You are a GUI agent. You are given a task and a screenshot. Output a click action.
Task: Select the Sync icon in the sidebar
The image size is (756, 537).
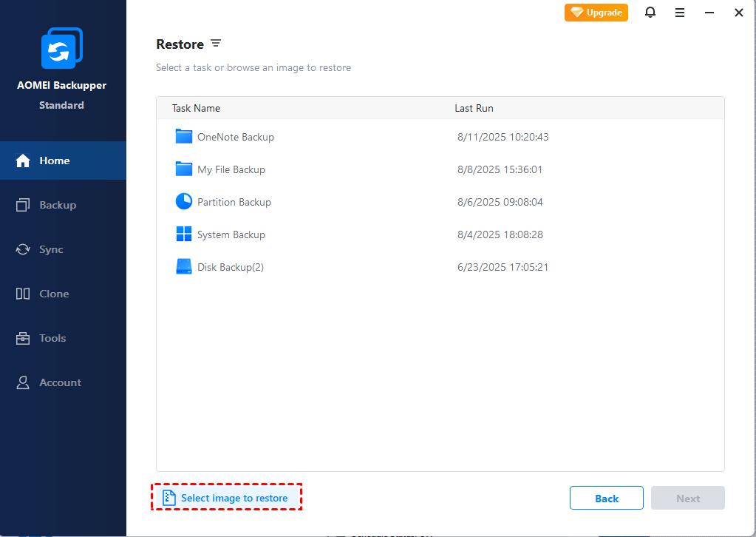pyautogui.click(x=52, y=249)
